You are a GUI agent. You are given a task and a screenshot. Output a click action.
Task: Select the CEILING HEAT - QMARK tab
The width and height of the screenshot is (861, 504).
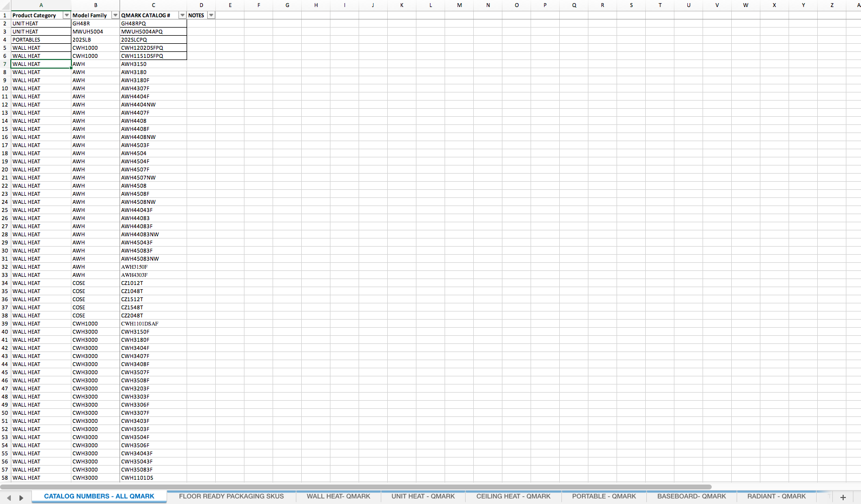pos(513,496)
